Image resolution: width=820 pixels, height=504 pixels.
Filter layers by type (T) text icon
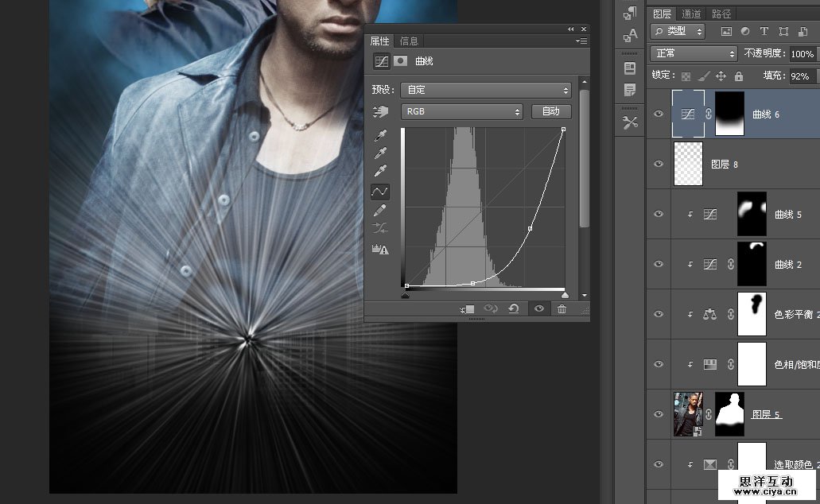(x=764, y=31)
